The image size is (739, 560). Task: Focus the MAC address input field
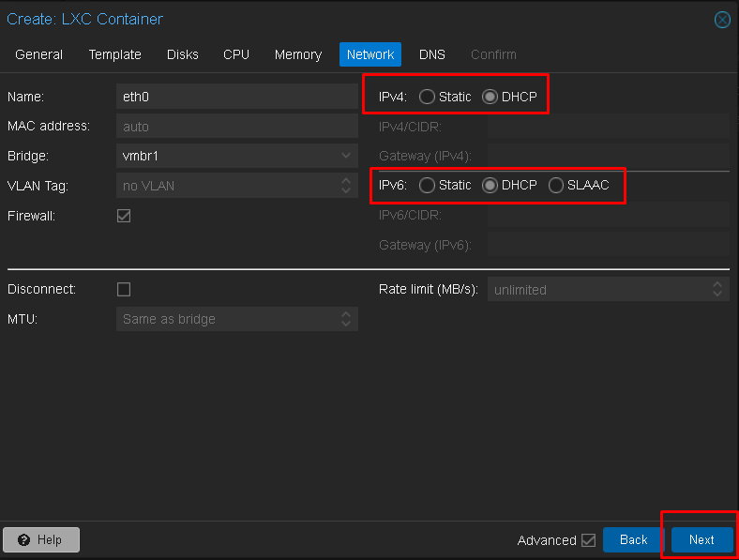237,127
